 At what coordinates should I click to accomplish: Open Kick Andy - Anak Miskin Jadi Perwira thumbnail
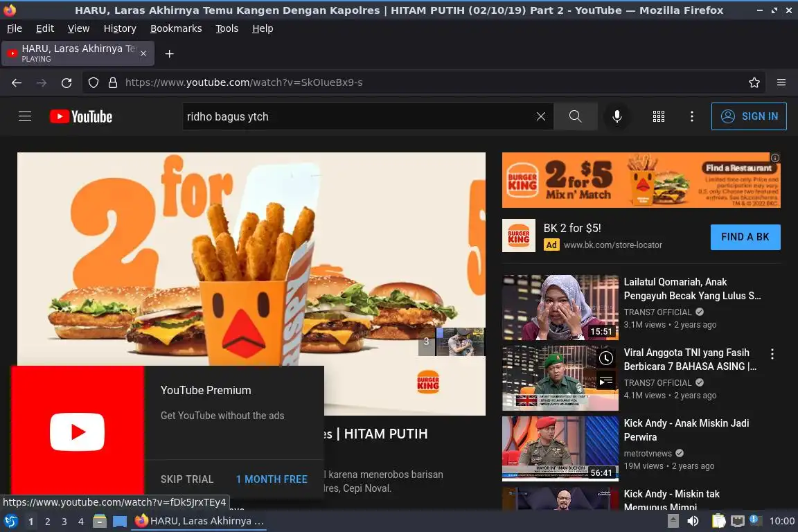point(560,448)
